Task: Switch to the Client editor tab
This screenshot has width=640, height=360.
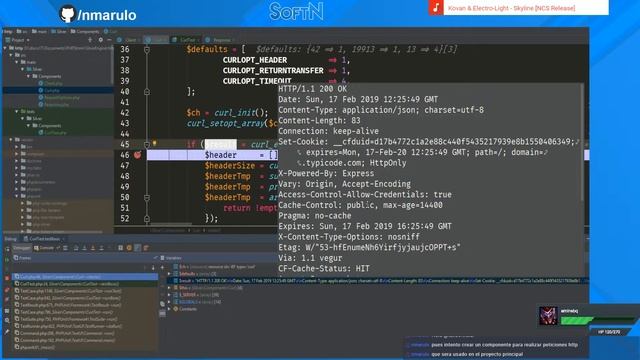Action: tap(129, 40)
